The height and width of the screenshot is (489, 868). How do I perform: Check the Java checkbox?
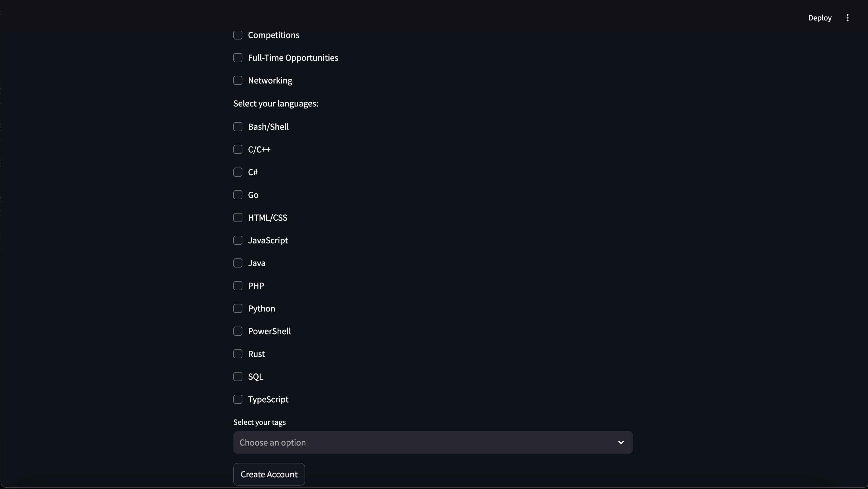click(238, 263)
